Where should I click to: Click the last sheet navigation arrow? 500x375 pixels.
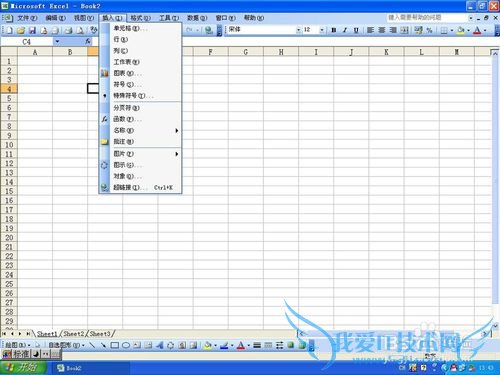(x=28, y=334)
